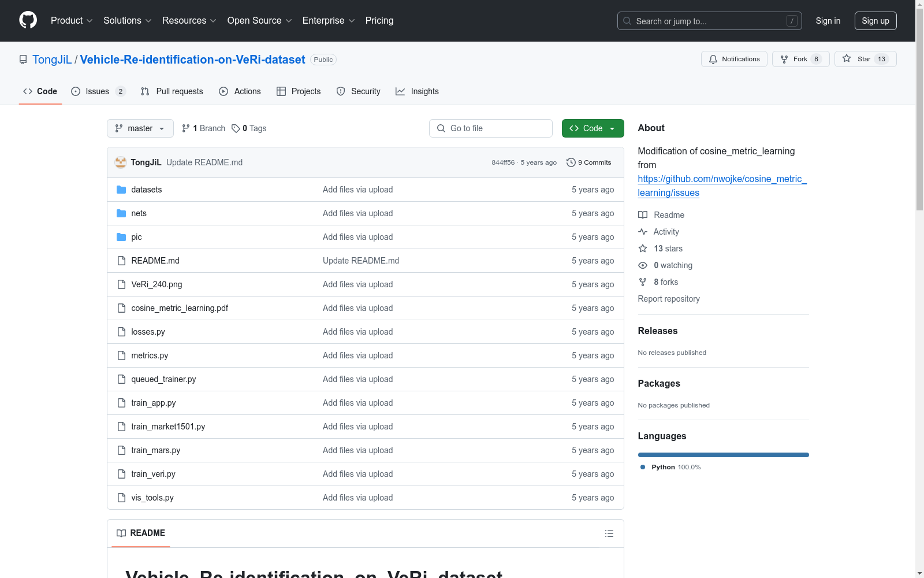924x578 pixels.
Task: Switch to the Projects tab
Action: [299, 91]
